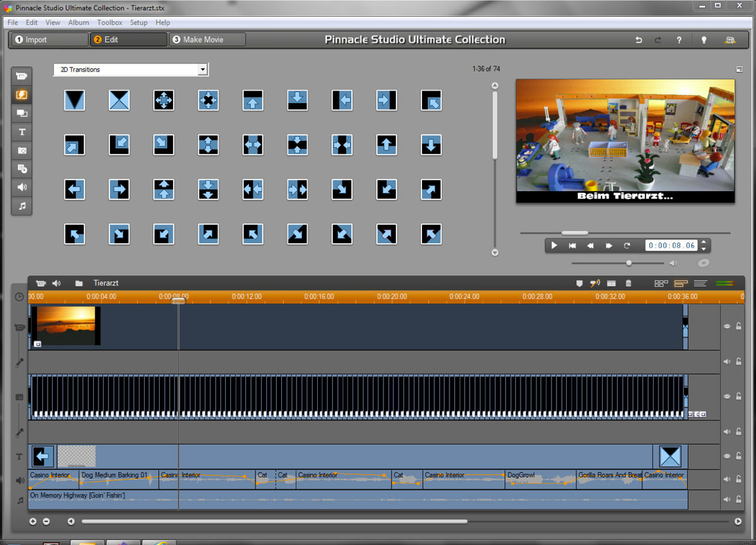Expand the 2D Transitions dropdown

click(x=202, y=69)
